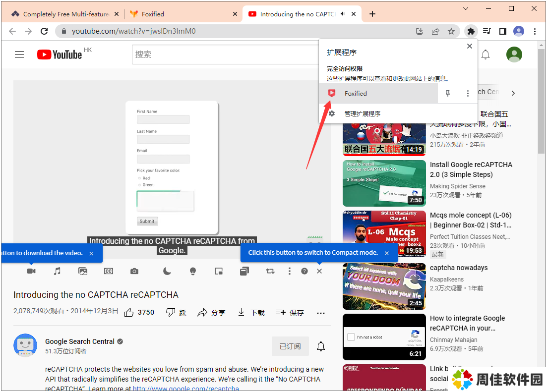
Task: Click the 已订阅 subscribed button
Action: 290,346
